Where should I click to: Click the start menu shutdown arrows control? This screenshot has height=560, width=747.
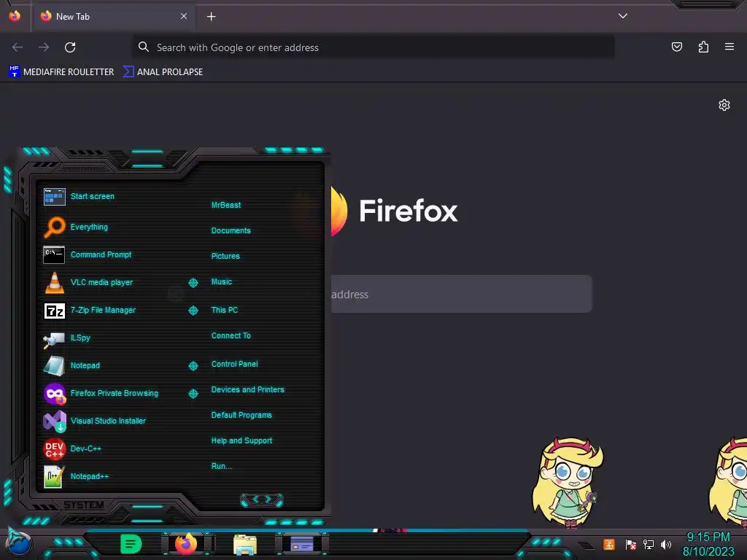click(262, 499)
